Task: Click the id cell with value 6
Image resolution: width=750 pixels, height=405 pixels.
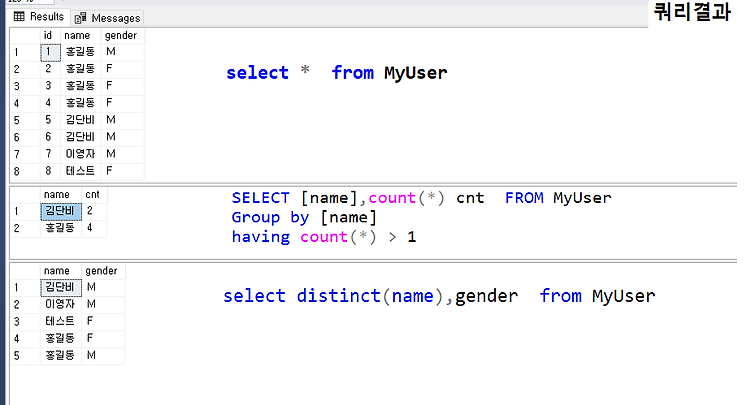Action: [x=50, y=137]
